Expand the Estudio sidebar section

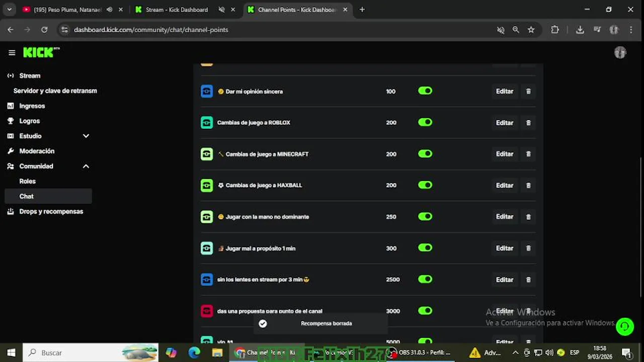(86, 136)
